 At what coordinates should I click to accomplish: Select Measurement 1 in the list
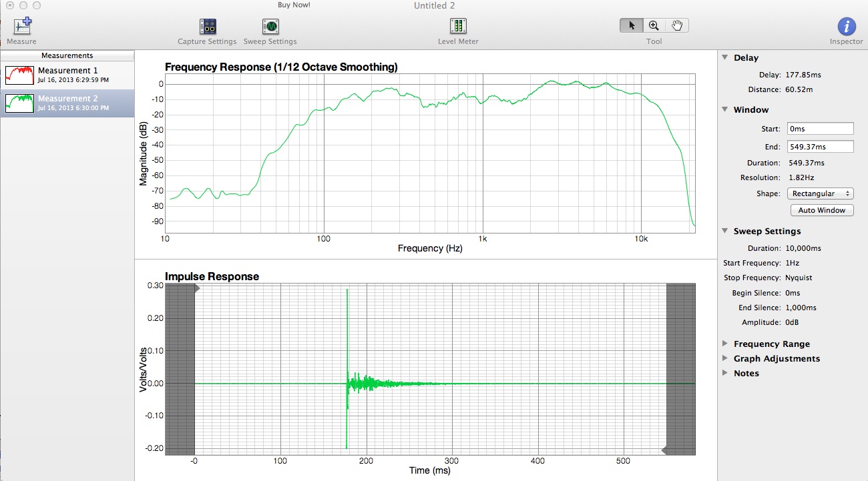click(x=67, y=75)
